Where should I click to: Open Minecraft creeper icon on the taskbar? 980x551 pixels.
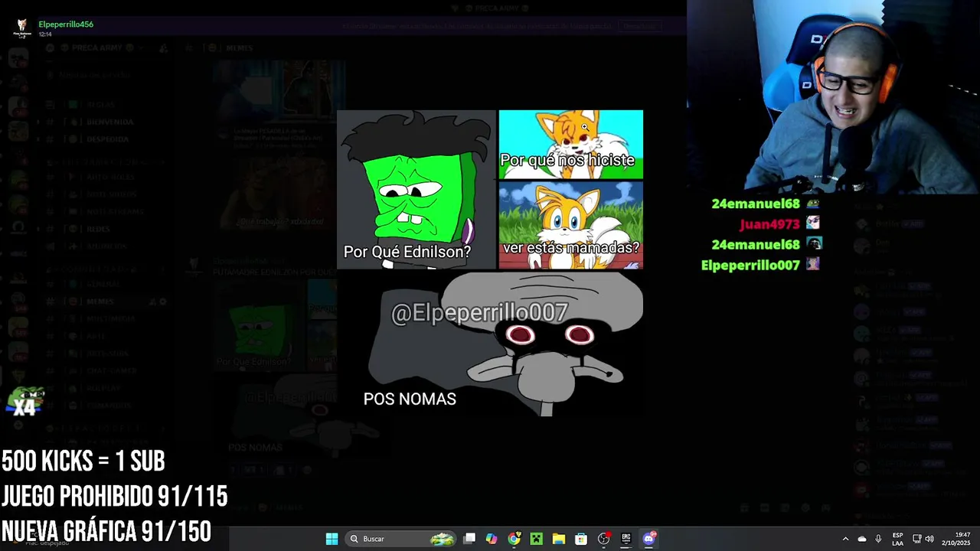pyautogui.click(x=537, y=539)
